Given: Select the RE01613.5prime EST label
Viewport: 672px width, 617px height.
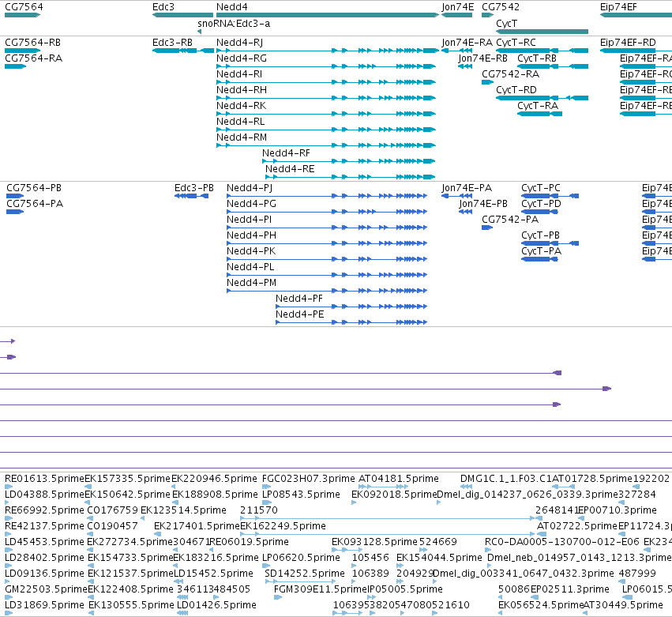Looking at the screenshot, I should (44, 479).
